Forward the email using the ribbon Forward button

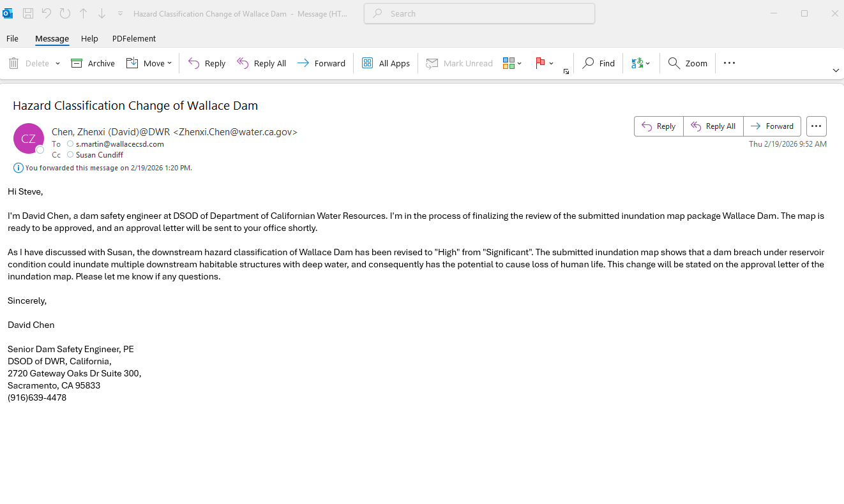pyautogui.click(x=321, y=63)
